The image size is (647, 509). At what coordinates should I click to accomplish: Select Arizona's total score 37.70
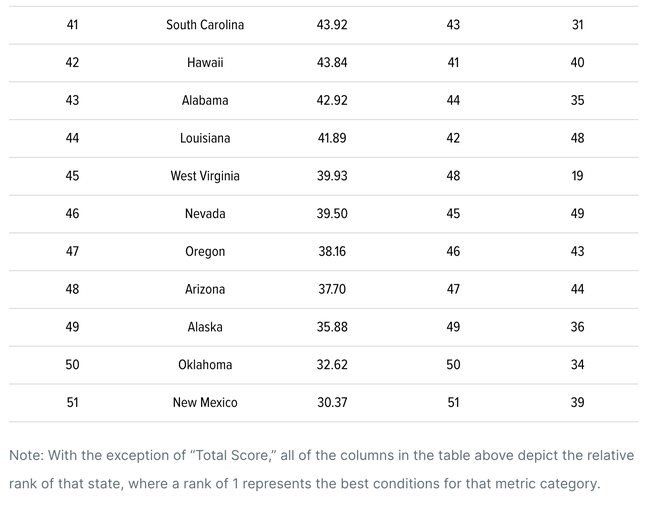pyautogui.click(x=332, y=289)
